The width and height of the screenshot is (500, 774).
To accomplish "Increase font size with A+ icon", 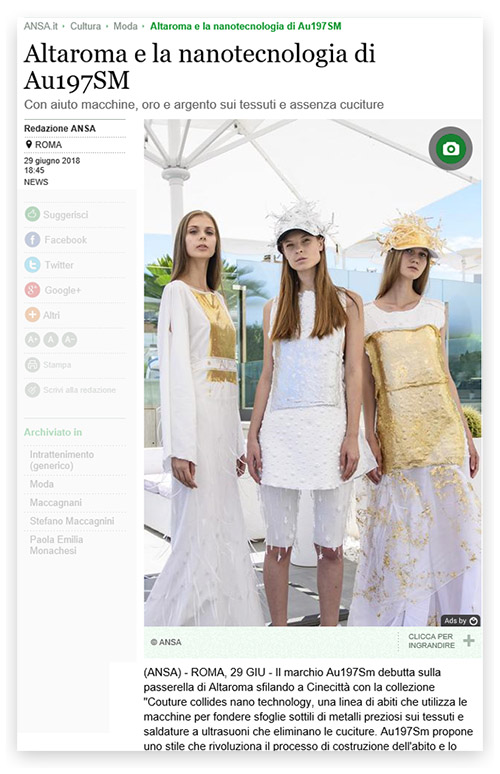I will (33, 340).
